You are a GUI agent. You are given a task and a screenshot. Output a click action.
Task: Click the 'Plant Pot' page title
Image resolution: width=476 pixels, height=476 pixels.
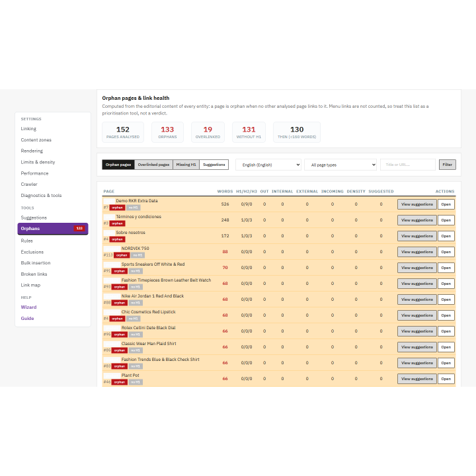click(130, 376)
